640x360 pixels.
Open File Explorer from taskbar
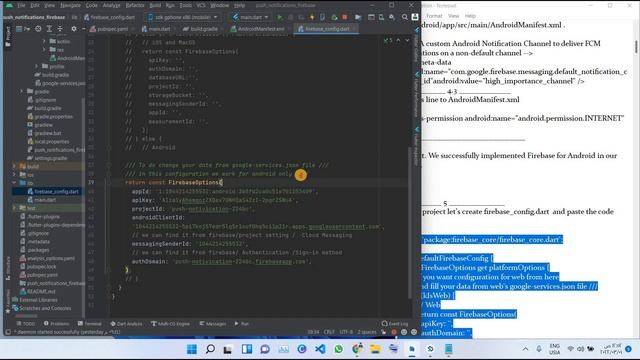375,349
